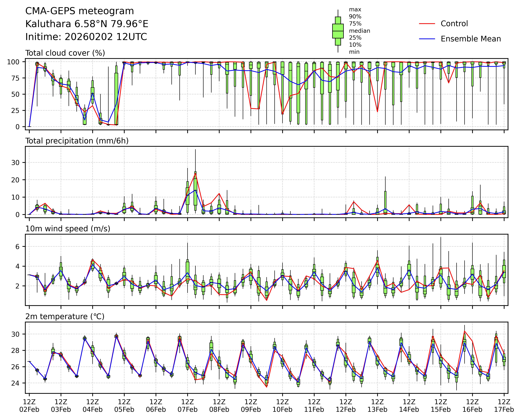This screenshot has width=521, height=420.
Task: Click the '12Z 02Feb' x-axis tick label
Action: point(29,406)
